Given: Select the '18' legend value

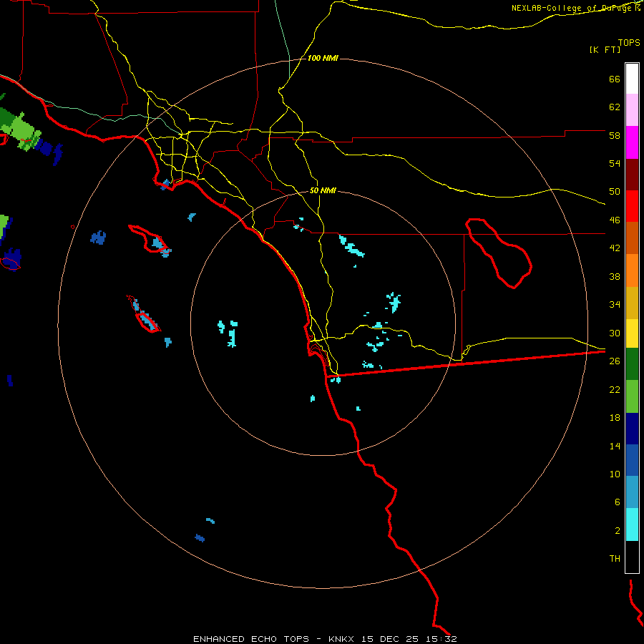Looking at the screenshot, I should coord(615,418).
